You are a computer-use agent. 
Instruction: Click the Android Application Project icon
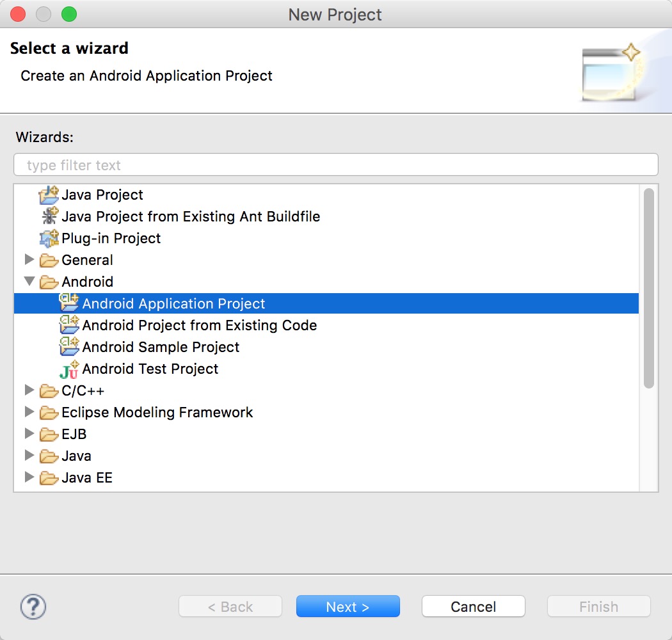pos(69,303)
